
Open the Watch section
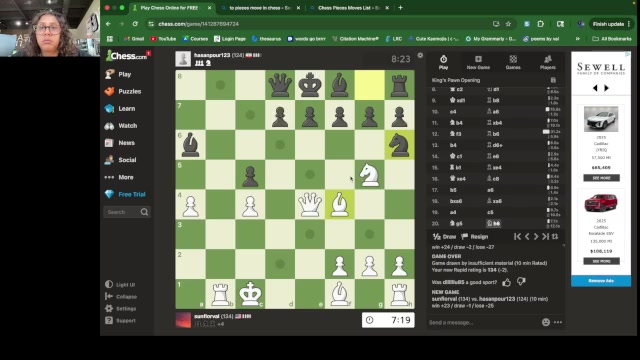click(121, 126)
